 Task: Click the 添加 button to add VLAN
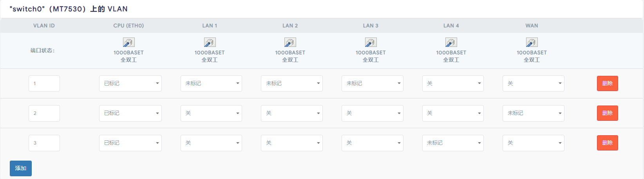21,168
